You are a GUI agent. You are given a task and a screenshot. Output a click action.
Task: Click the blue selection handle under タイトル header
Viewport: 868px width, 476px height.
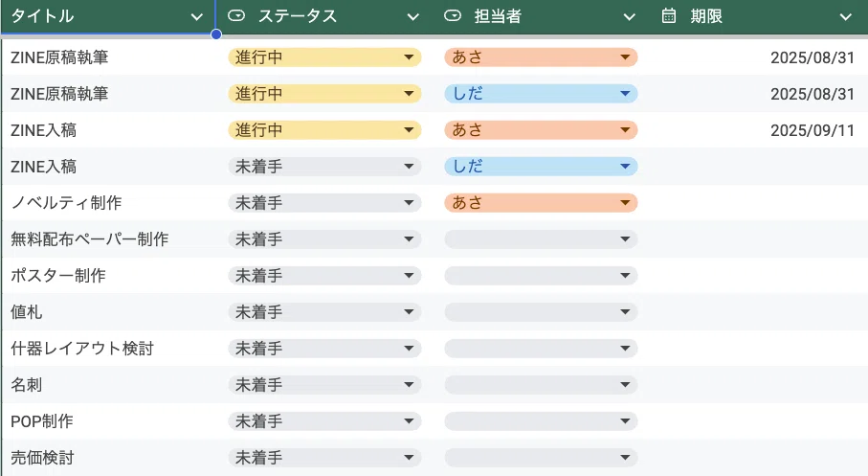click(216, 34)
